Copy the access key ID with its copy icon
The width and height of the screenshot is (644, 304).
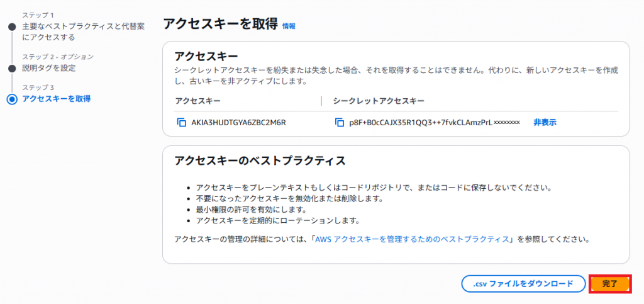(182, 122)
